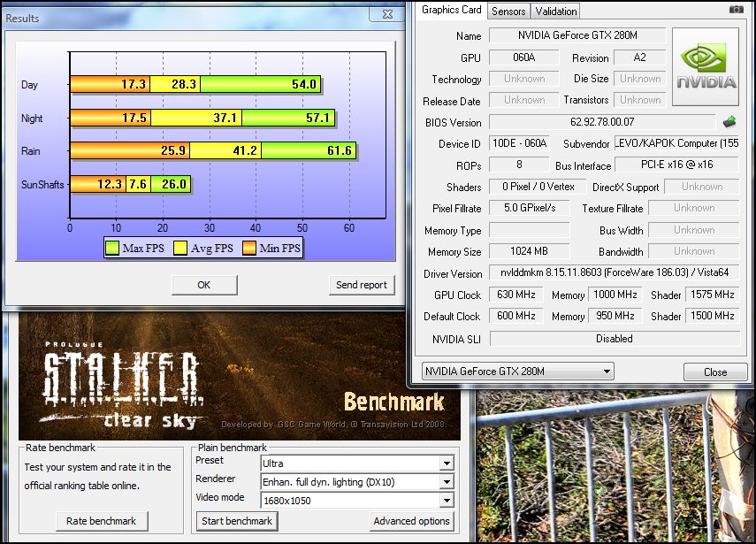Click the BIOS Version field 62.92.78.00.07
Image resolution: width=756 pixels, height=544 pixels.
602,121
